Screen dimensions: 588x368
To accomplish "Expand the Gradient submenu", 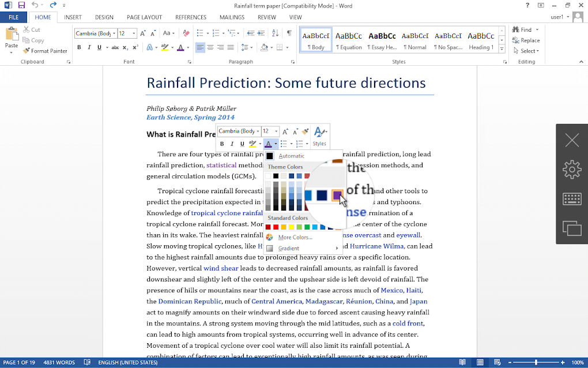I will click(x=303, y=249).
